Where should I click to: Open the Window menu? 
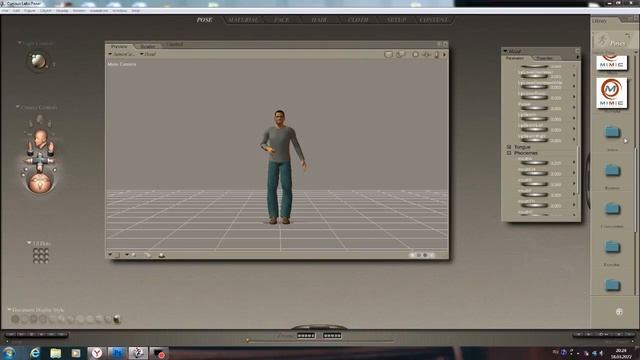120,11
